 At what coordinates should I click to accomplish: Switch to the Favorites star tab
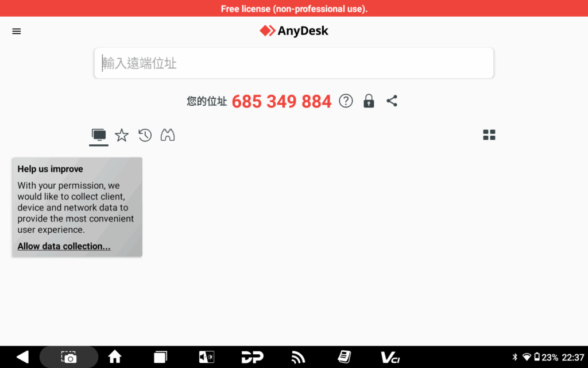[x=121, y=135]
